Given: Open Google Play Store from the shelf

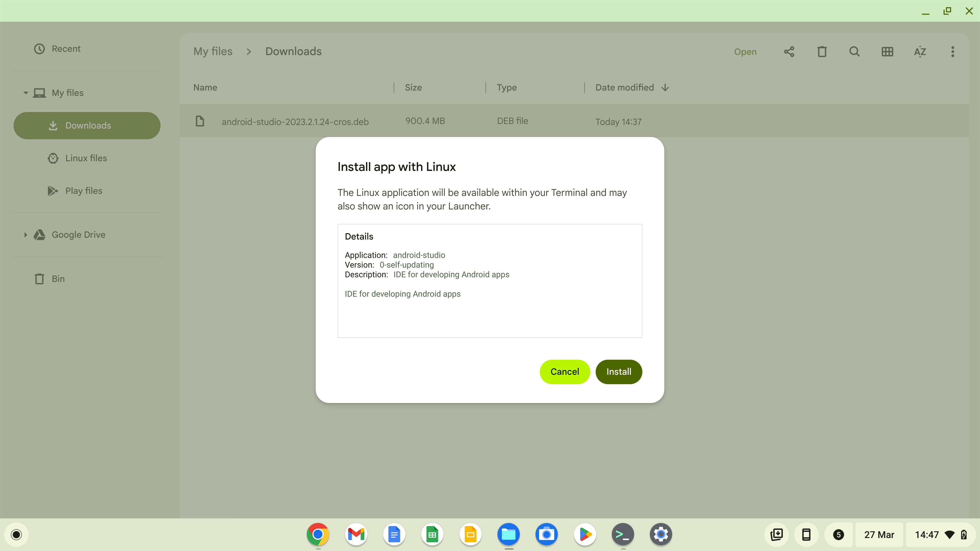Looking at the screenshot, I should tap(585, 534).
